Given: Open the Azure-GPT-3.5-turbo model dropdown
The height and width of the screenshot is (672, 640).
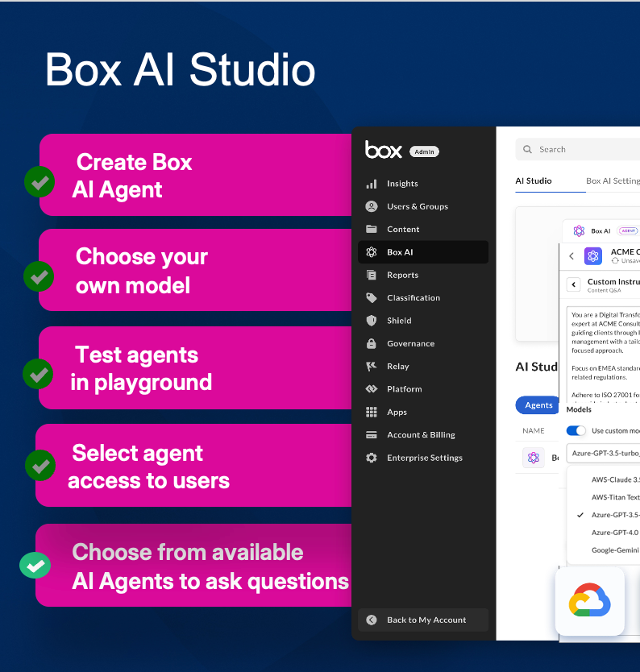Looking at the screenshot, I should [x=603, y=453].
